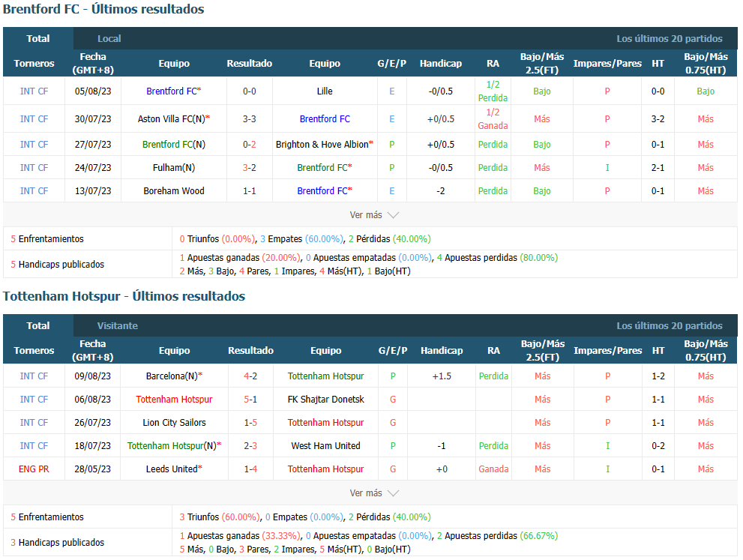The width and height of the screenshot is (743, 560).
Task: Click Brentford FC opposite Aston Villa
Action: (325, 119)
